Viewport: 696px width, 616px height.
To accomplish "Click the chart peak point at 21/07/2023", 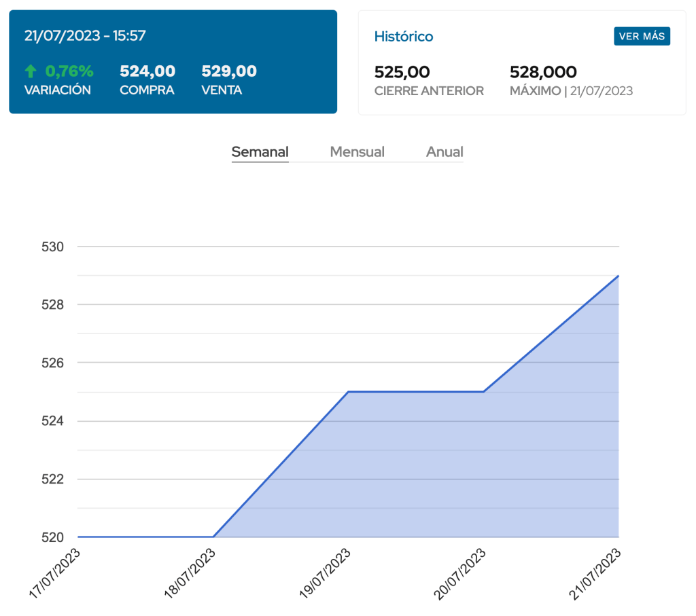I will (x=618, y=276).
